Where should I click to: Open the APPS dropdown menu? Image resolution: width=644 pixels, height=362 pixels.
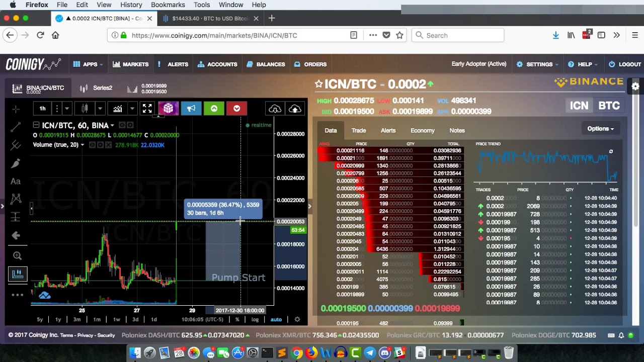pos(88,64)
